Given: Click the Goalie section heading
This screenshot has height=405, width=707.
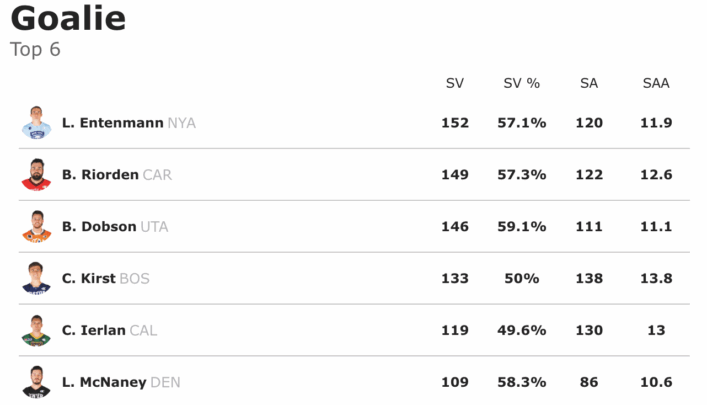Looking at the screenshot, I should pyautogui.click(x=68, y=18).
